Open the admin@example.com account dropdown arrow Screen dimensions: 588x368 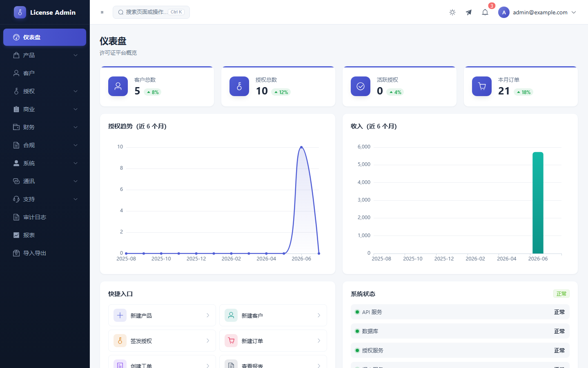[574, 12]
